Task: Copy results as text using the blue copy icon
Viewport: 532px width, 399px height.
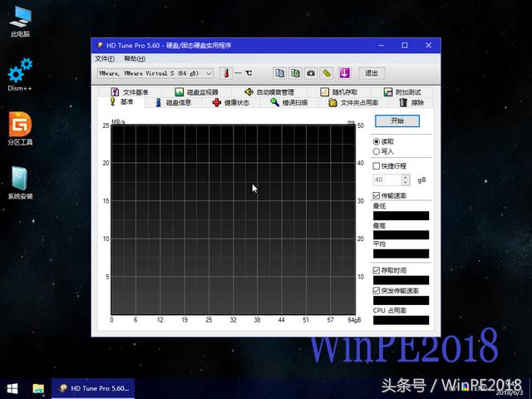Action: [280, 73]
